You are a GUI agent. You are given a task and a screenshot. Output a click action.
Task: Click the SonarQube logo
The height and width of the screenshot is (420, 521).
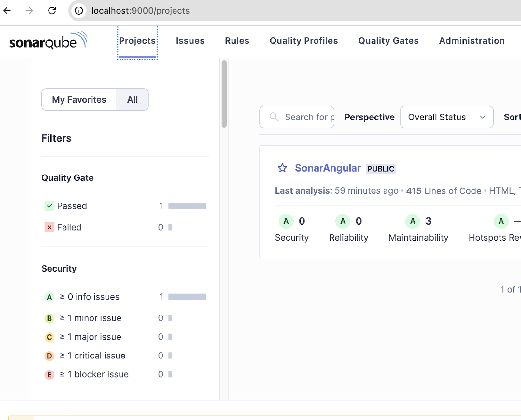click(x=49, y=40)
